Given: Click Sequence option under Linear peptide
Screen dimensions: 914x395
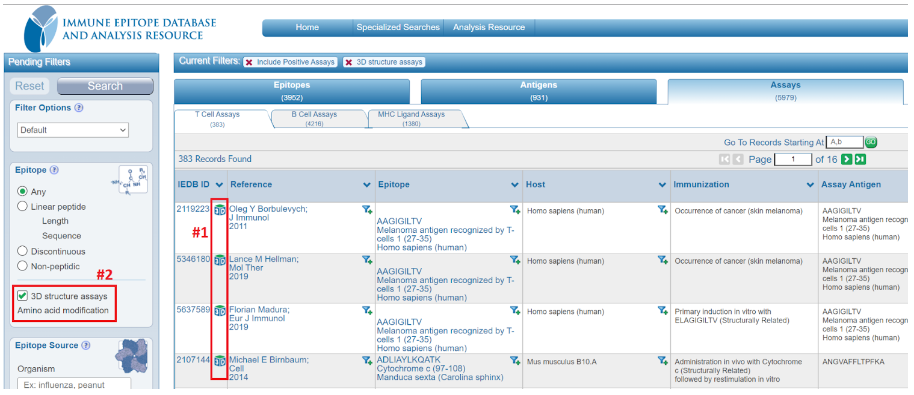Looking at the screenshot, I should pos(61,236).
